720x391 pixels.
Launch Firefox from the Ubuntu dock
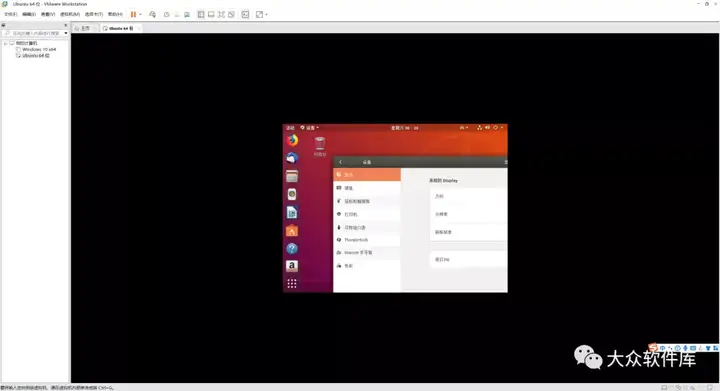click(292, 140)
